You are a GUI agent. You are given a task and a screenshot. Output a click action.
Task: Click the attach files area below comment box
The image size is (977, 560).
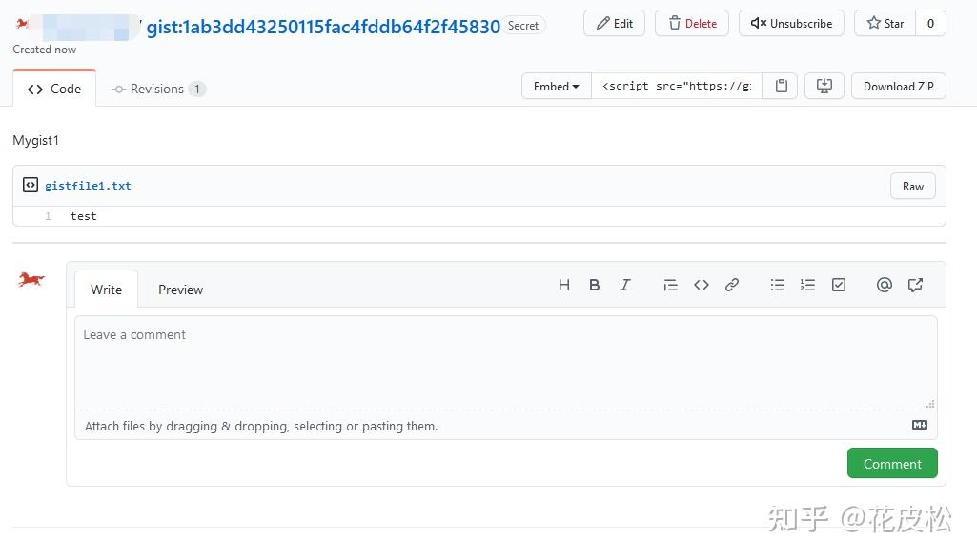click(506, 426)
